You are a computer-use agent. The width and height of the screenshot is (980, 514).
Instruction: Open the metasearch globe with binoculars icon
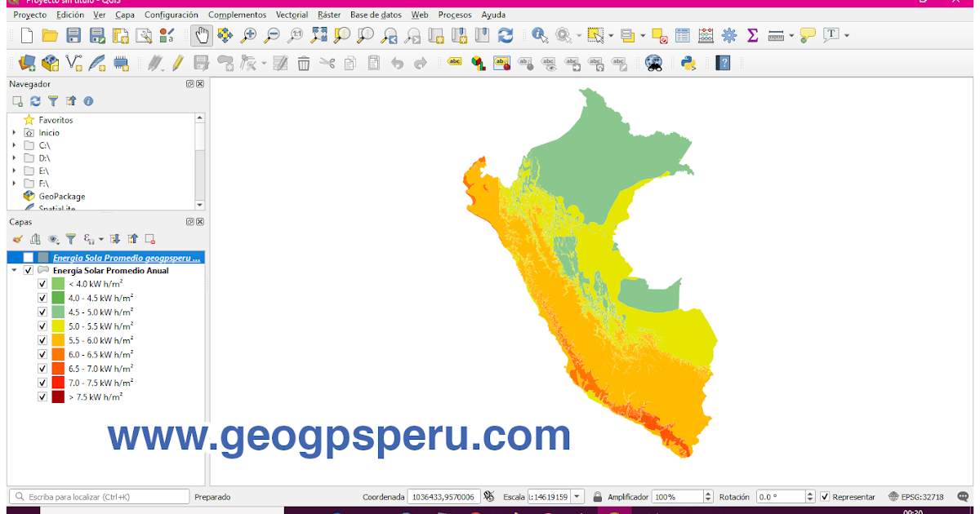coord(653,63)
